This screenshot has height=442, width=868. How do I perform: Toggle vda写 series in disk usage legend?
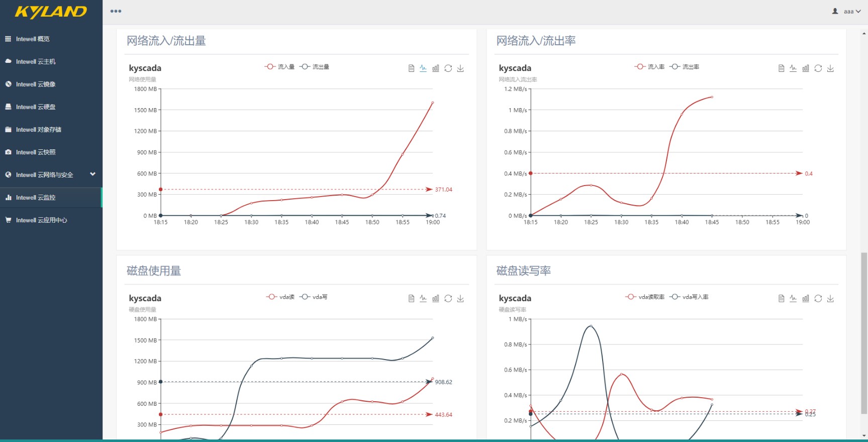(x=314, y=297)
